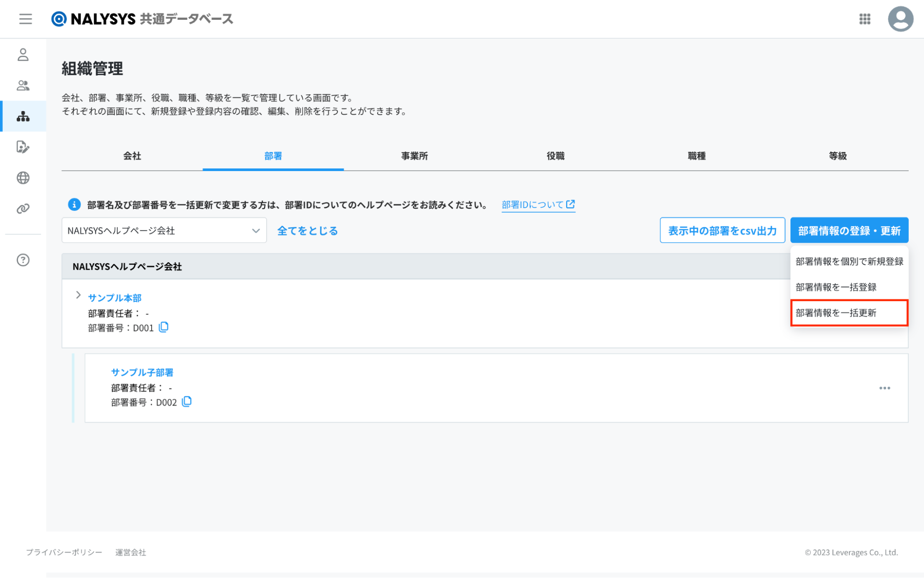Click the globe sidebar icon
Viewport: 924px width, 578px height.
click(x=23, y=178)
